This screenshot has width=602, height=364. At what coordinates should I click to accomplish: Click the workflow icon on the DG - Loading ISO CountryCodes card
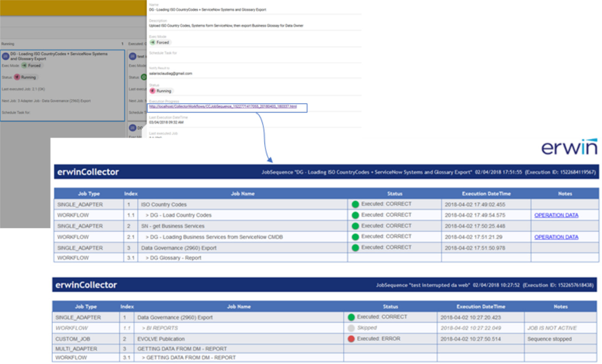click(x=5, y=55)
